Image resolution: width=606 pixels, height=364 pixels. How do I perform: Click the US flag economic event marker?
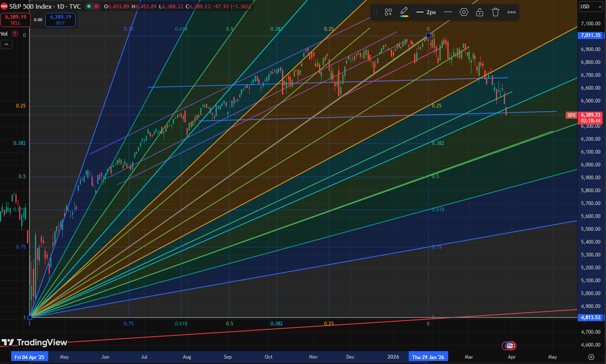[x=510, y=346]
